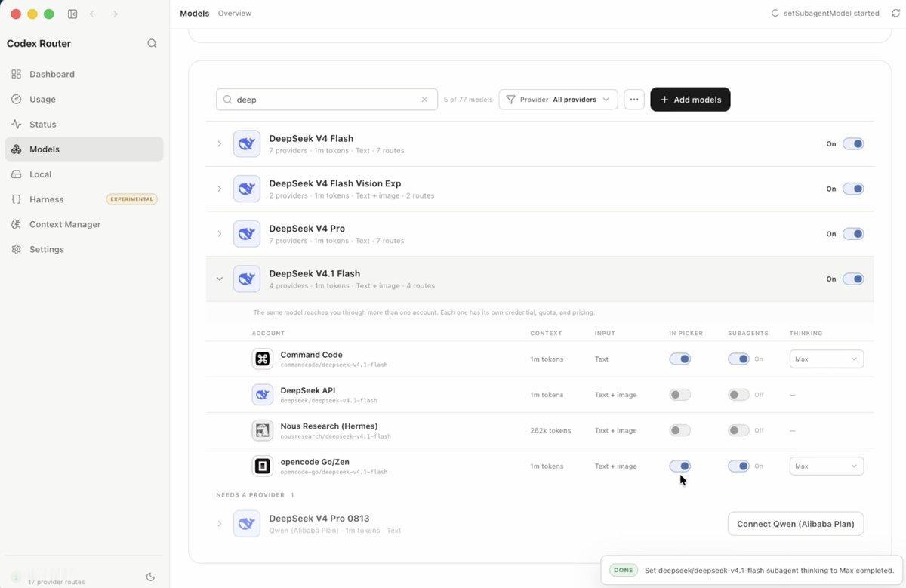Screen dimensions: 906x588
Task: Click the Nous Research (Hermes) account icon
Action: [x=263, y=430]
